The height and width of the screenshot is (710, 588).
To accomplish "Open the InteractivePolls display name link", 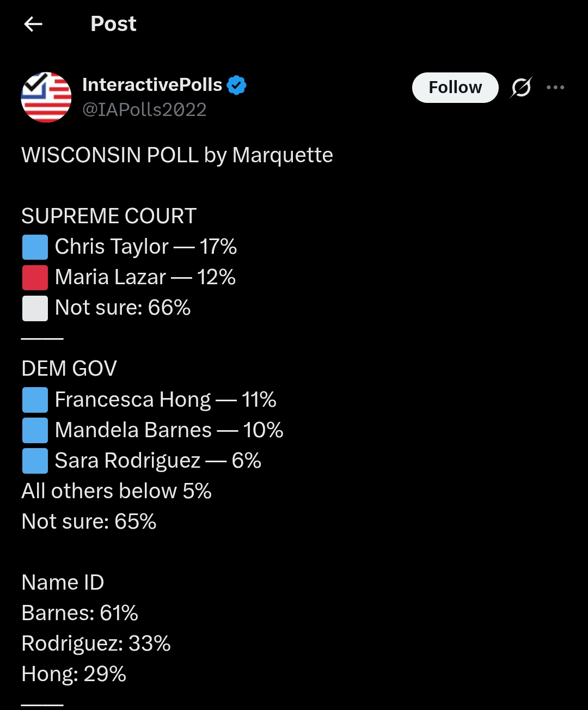I will pyautogui.click(x=152, y=85).
